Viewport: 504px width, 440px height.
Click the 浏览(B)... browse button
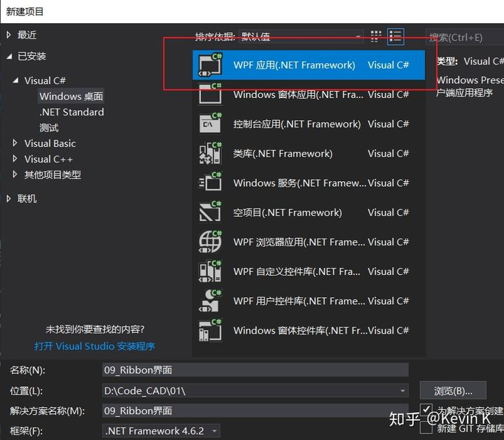pos(453,390)
